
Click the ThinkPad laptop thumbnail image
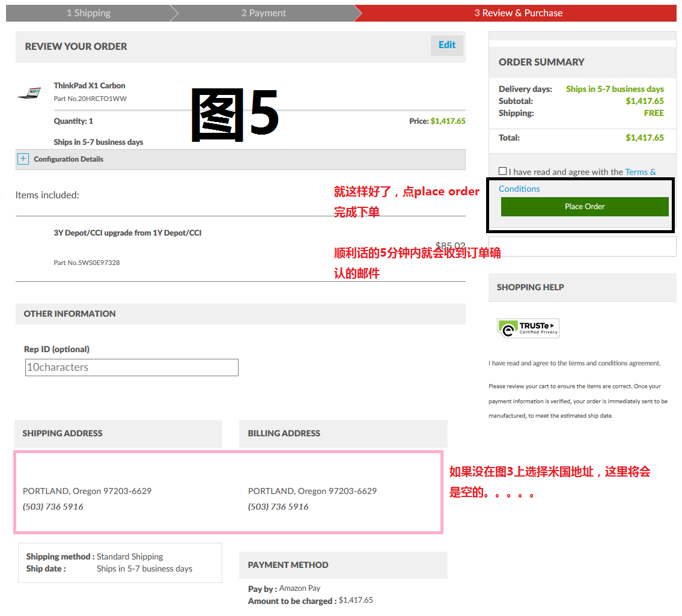click(x=29, y=93)
